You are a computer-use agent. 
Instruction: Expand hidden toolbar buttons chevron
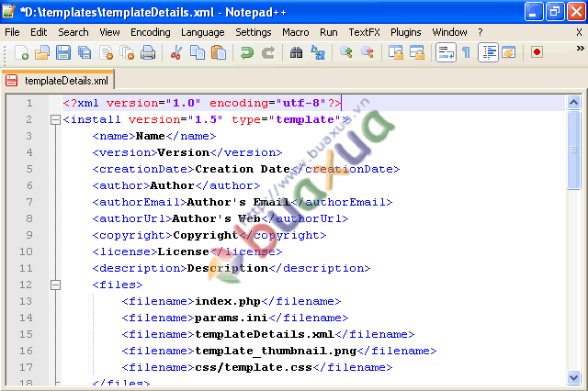point(580,48)
